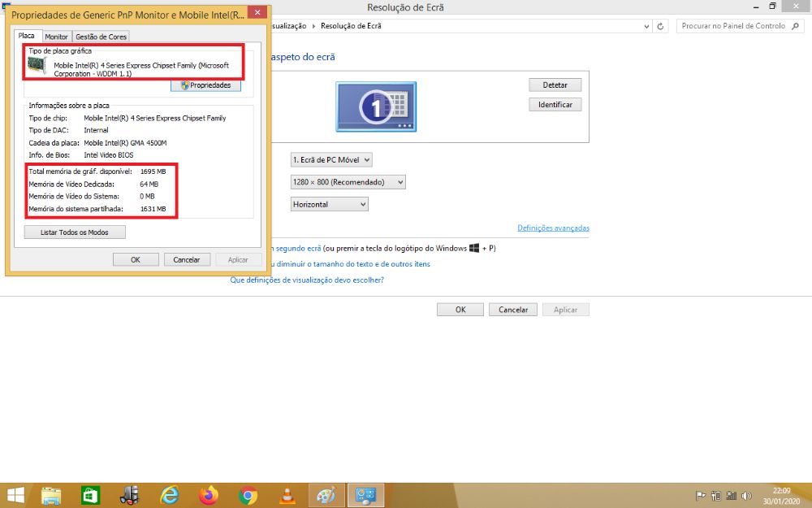Open VLC media player taskbar icon
Screen dimensions: 812x508
pos(287,496)
